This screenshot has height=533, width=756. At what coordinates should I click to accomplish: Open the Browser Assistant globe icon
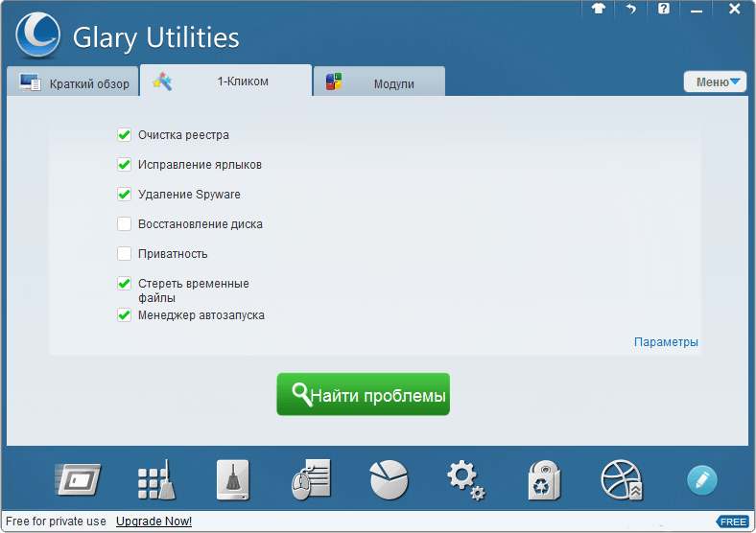click(x=622, y=478)
